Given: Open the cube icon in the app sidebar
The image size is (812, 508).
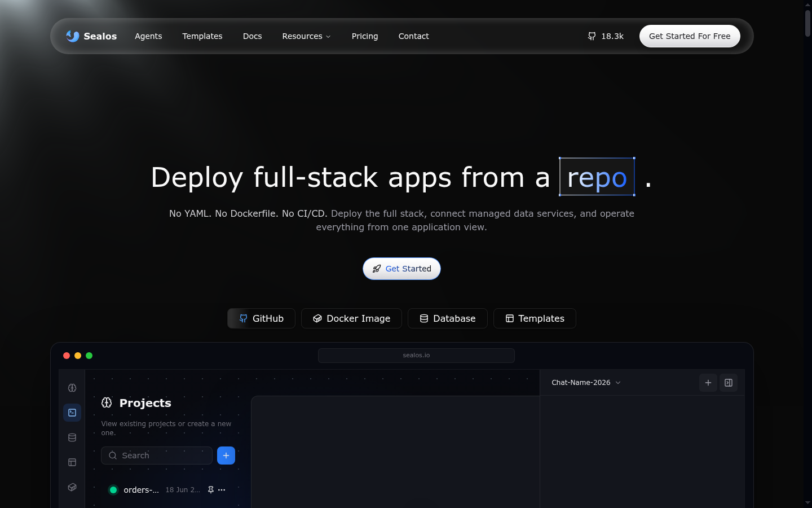Looking at the screenshot, I should point(72,487).
